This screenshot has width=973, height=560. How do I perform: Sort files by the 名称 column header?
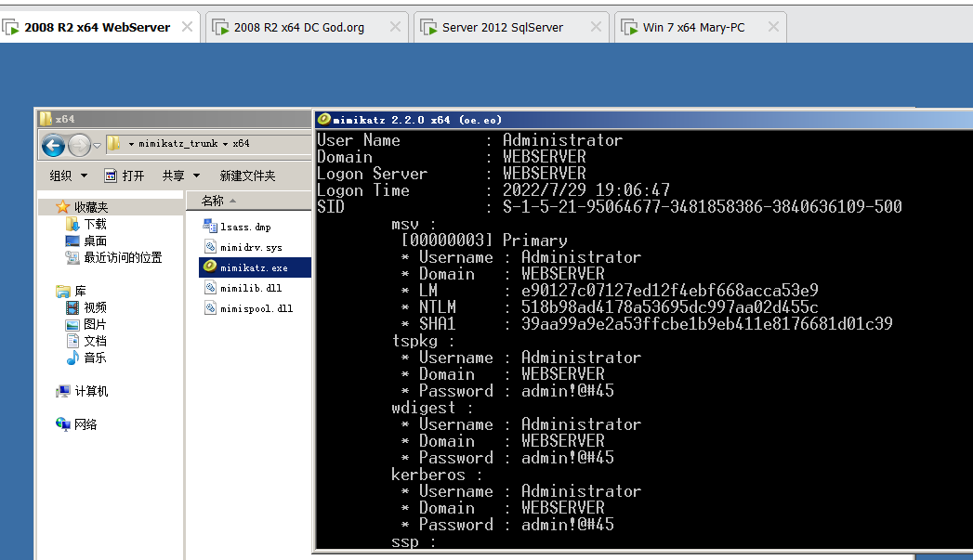pyautogui.click(x=214, y=201)
